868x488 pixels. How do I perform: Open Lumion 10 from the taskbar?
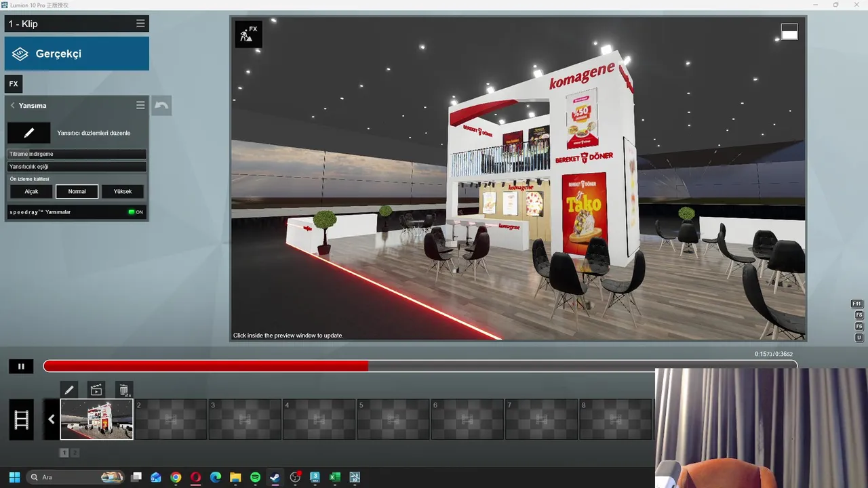(355, 477)
